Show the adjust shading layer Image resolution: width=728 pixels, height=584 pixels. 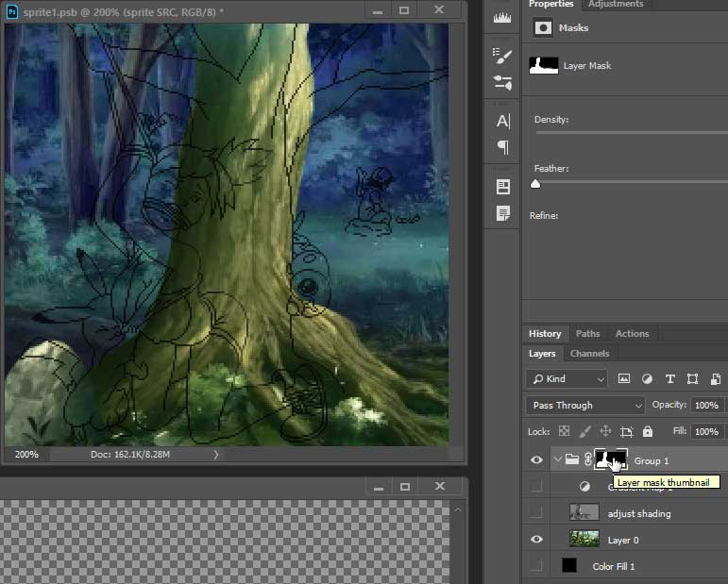(x=536, y=513)
